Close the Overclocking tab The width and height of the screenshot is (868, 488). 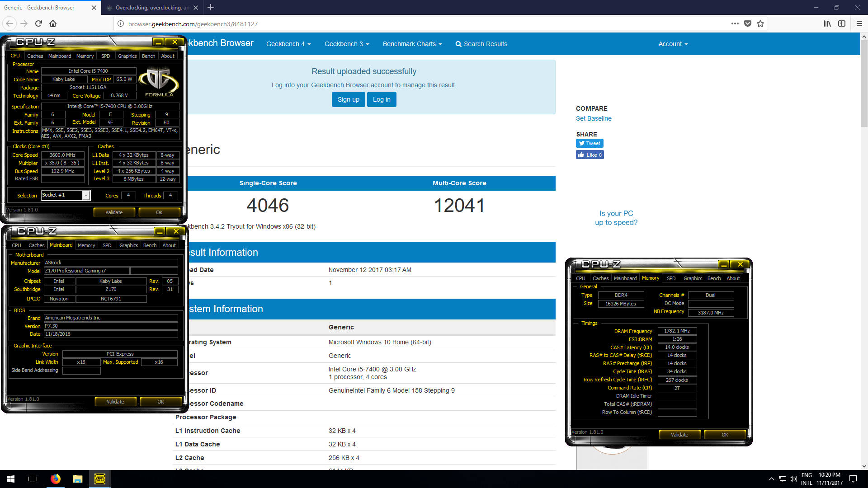coord(196,8)
